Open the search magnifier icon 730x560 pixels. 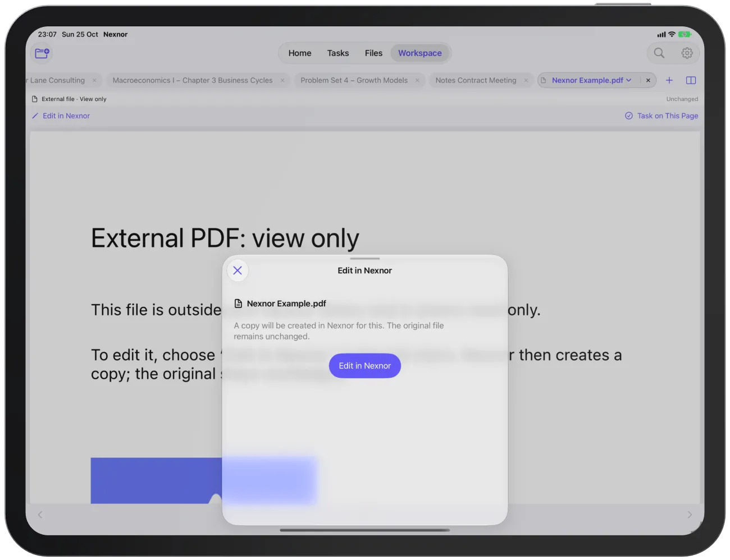point(659,53)
